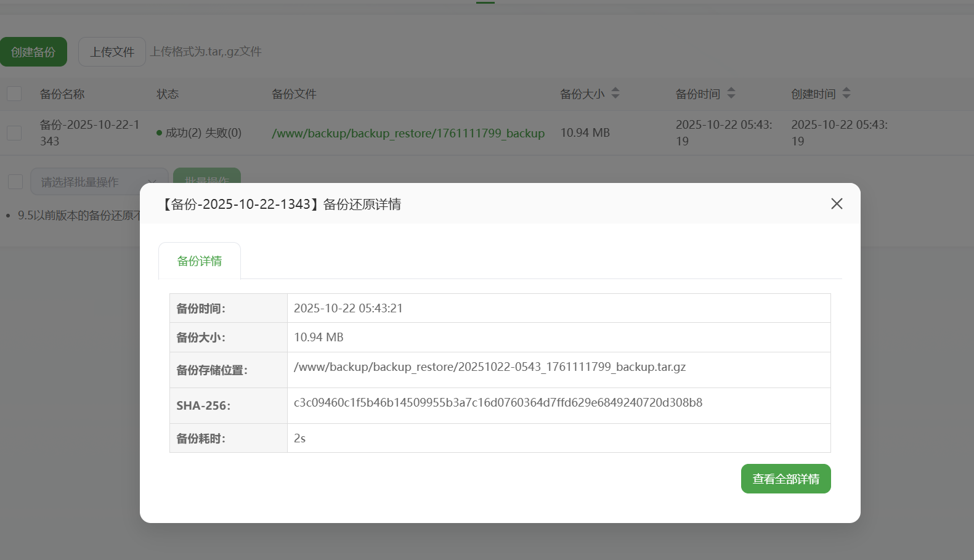Open the 请选择批量操作 dropdown
The height and width of the screenshot is (560, 974).
point(99,182)
